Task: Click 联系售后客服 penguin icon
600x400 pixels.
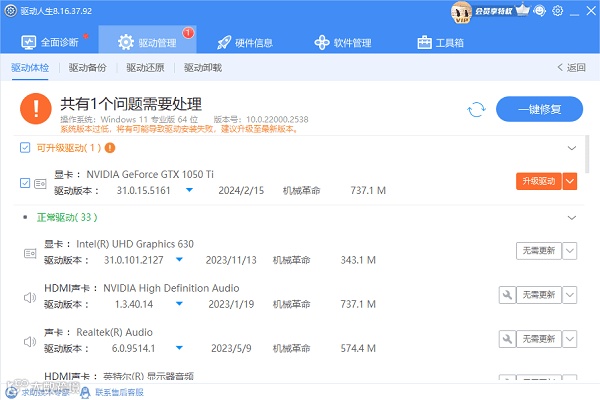Action: click(85, 392)
